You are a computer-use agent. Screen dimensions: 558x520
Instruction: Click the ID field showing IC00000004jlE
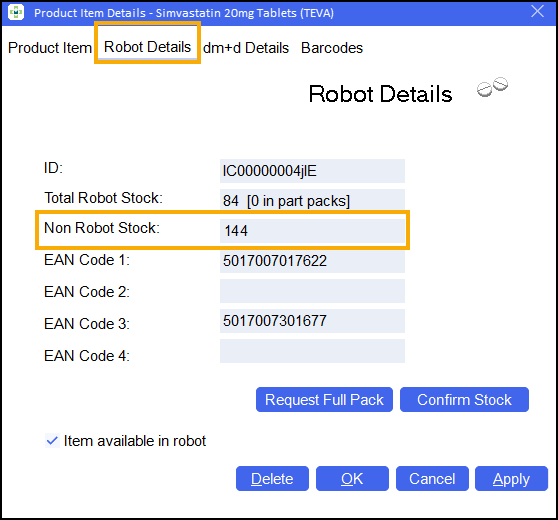312,171
